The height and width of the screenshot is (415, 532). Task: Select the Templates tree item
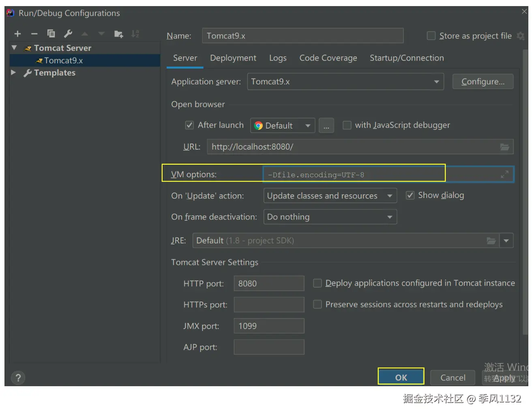[x=55, y=73]
